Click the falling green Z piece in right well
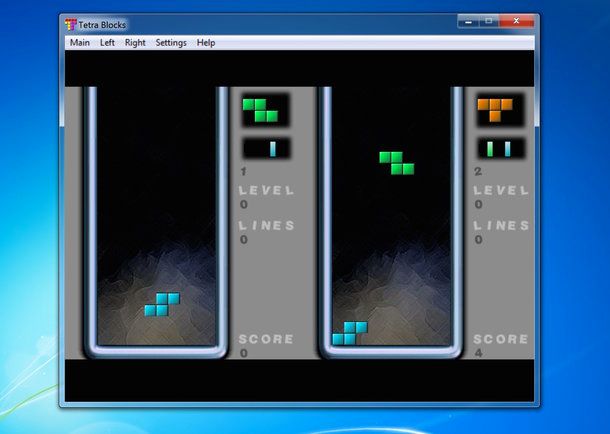Image resolution: width=610 pixels, height=434 pixels. 396,163
